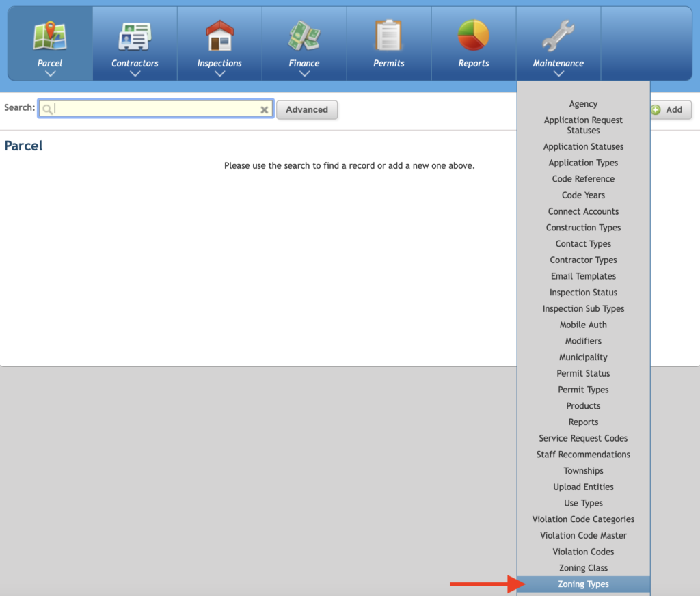Open Use Types menu entry
This screenshot has width=700, height=596.
[583, 503]
